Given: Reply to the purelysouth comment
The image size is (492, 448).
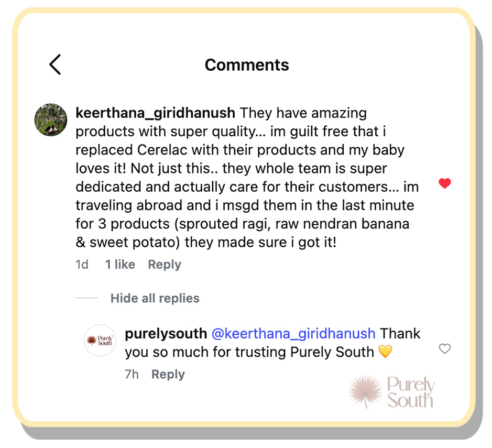Looking at the screenshot, I should pyautogui.click(x=168, y=374).
